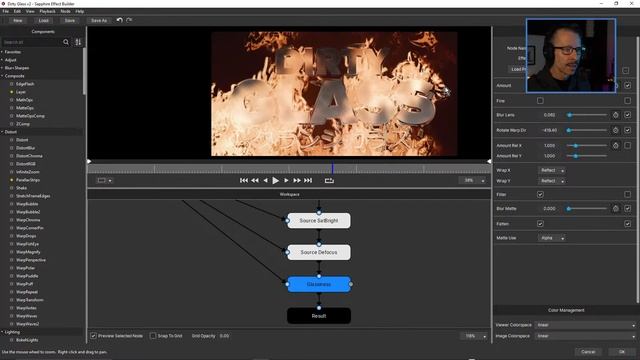
Task: Select the Source Defocus node
Action: tap(319, 252)
